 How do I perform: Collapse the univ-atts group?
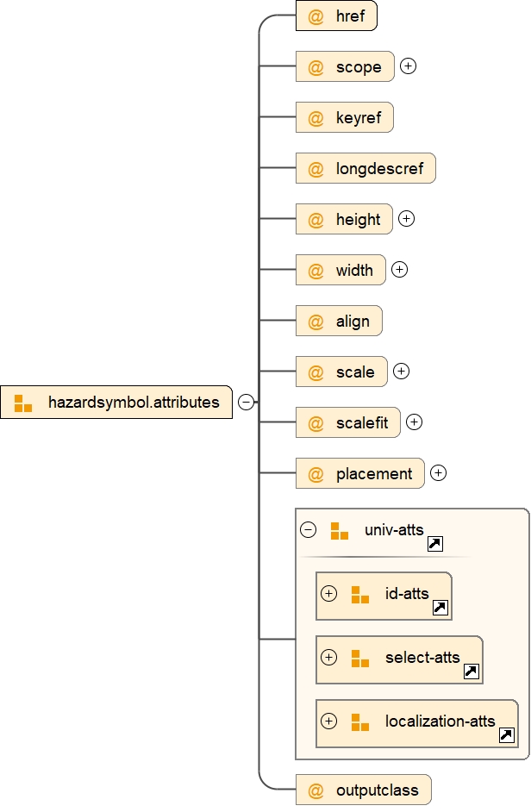tap(309, 530)
